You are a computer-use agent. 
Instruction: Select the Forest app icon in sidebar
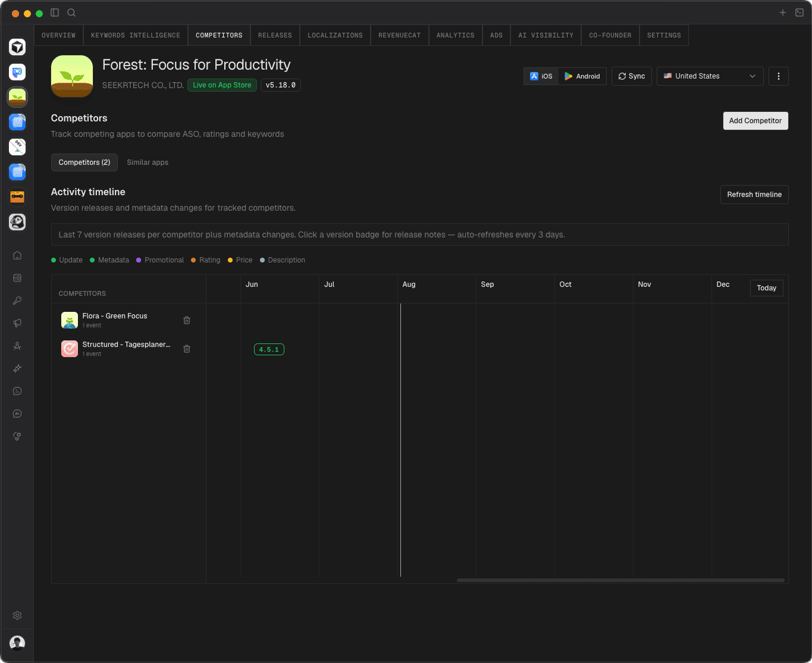pyautogui.click(x=17, y=96)
